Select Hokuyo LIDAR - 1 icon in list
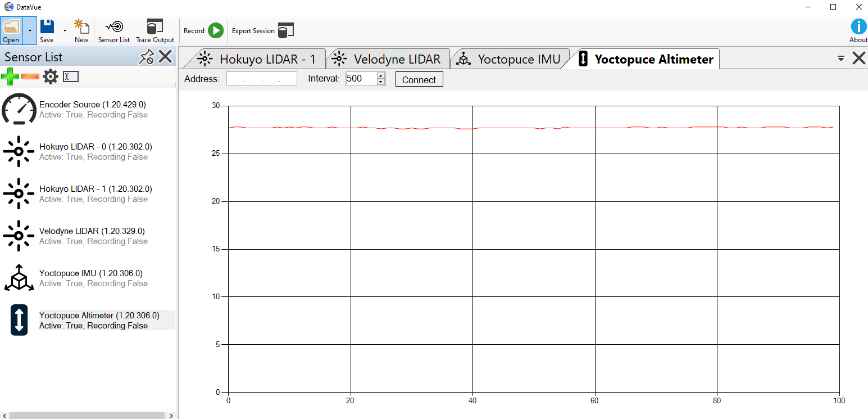The height and width of the screenshot is (419, 868). 19,193
